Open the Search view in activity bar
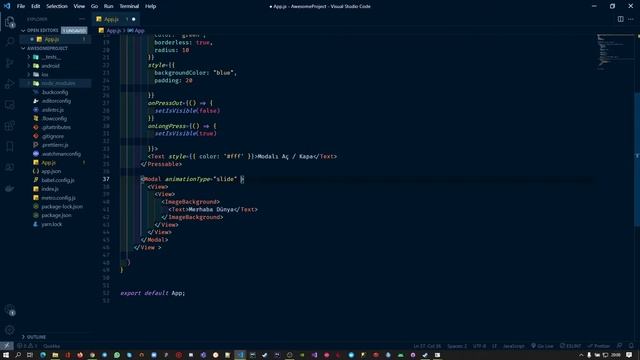Image resolution: width=640 pixels, height=360 pixels. [10, 42]
